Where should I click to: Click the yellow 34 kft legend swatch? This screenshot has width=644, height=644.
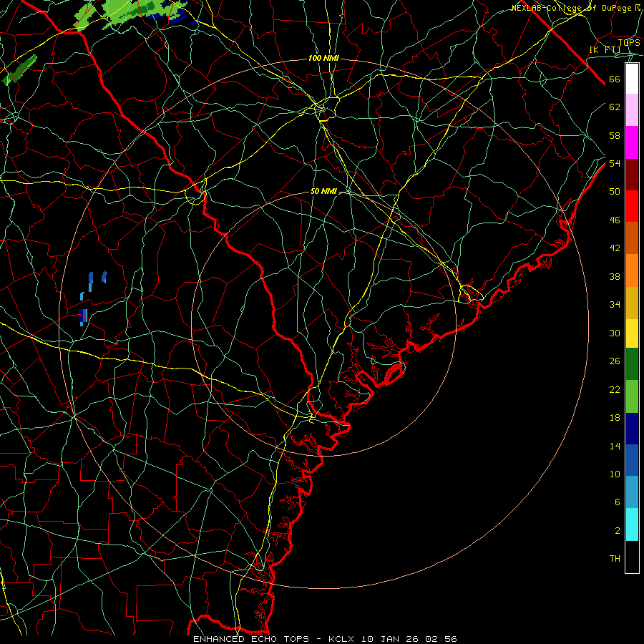tap(632, 333)
